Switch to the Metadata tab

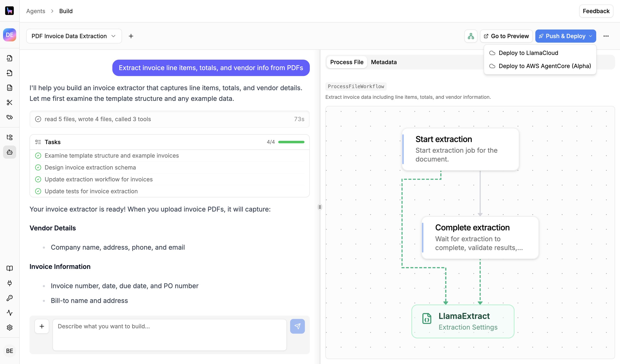click(384, 62)
